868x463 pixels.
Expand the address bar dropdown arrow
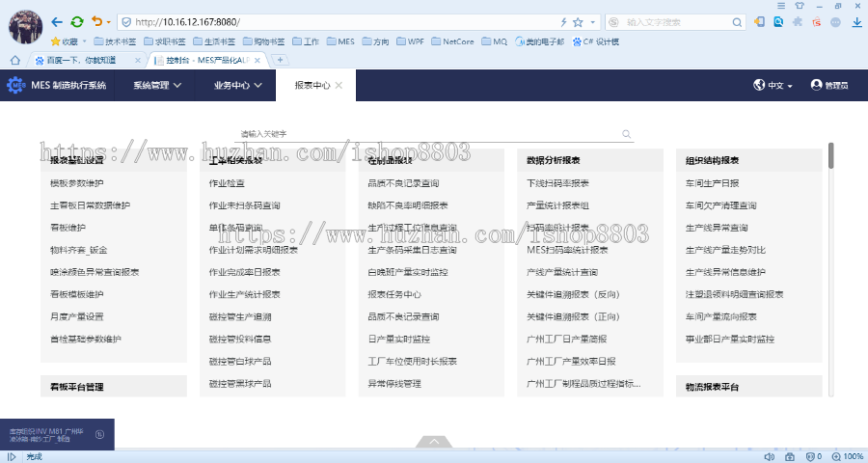click(593, 22)
